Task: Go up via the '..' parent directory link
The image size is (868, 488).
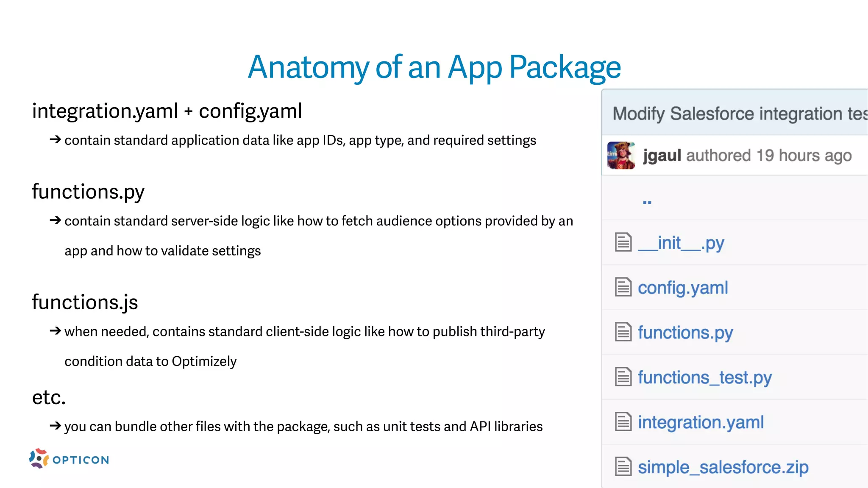Action: pyautogui.click(x=647, y=202)
